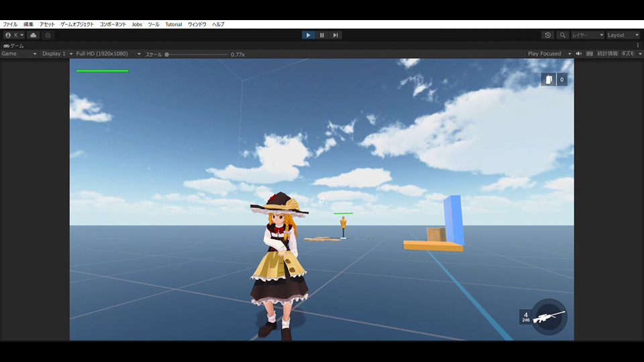The width and height of the screenshot is (644, 362).
Task: Open the Jobs menu
Action: [137, 25]
